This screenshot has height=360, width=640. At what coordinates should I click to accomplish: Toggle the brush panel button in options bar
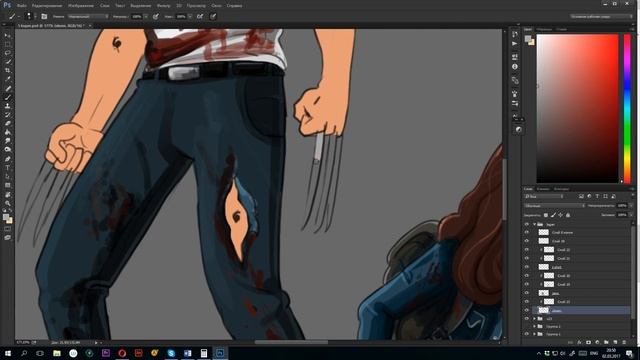point(44,16)
